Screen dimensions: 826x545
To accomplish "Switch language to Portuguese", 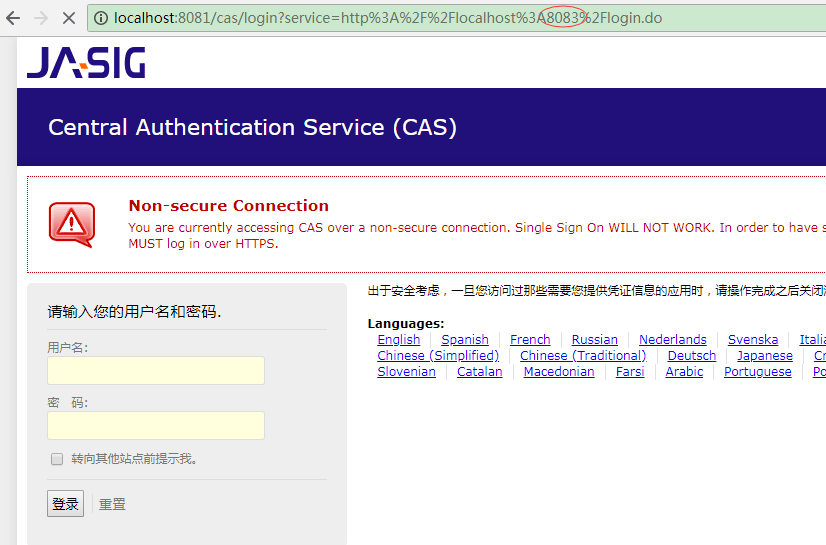I will tap(758, 371).
